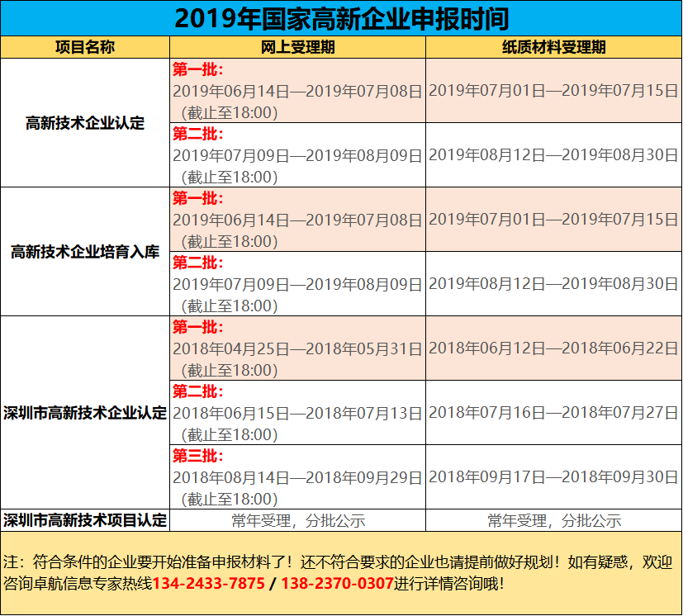Image resolution: width=683 pixels, height=616 pixels.
Task: Click date range 2018年04月25日—2018年05月31日
Action: 297,348
